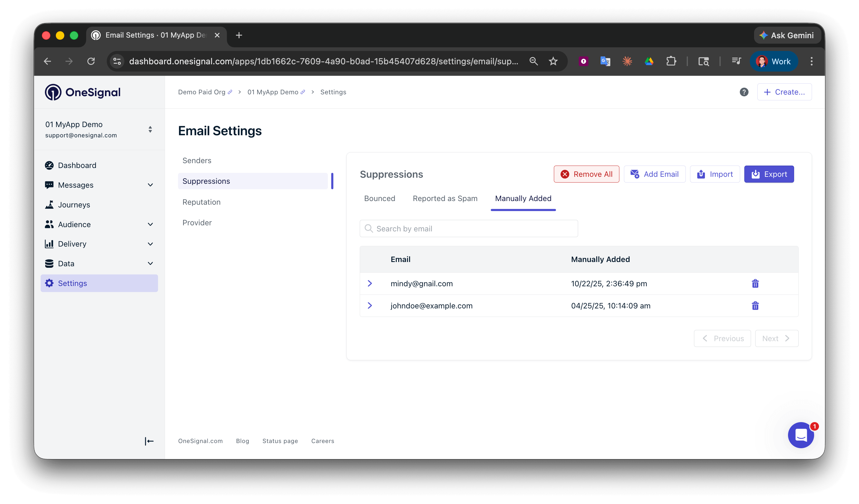Open the help question mark icon
Screen dimensions: 859x504
[x=744, y=92]
